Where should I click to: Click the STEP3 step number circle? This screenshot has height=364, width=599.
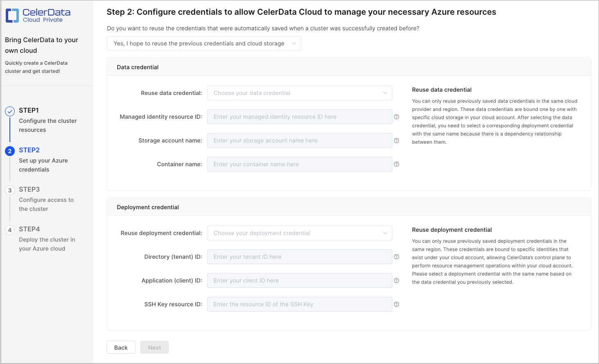click(x=9, y=189)
